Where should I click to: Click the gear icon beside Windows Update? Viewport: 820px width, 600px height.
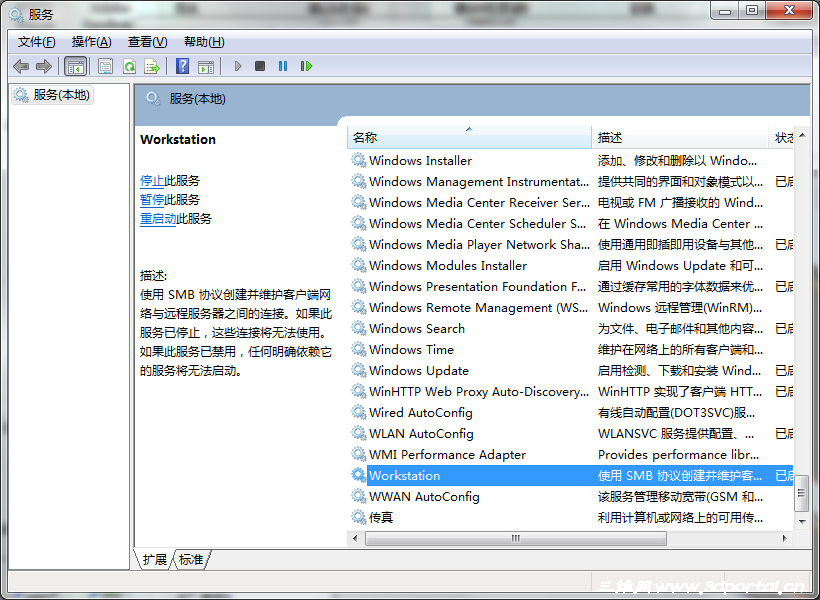(x=358, y=370)
